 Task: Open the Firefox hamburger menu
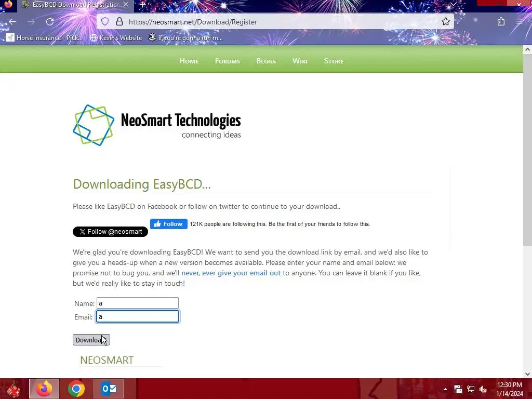tap(520, 22)
